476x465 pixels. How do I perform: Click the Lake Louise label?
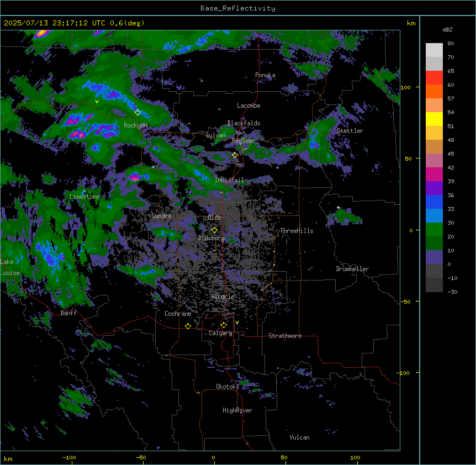point(10,267)
